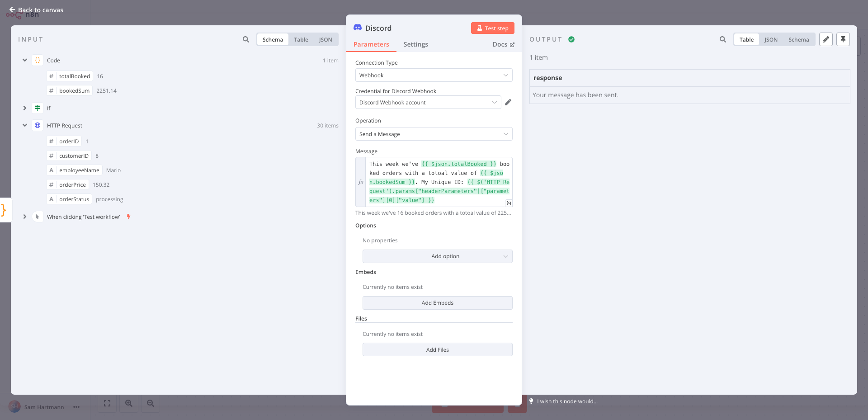This screenshot has width=868, height=420.
Task: Collapse the Code node in input
Action: pos(25,60)
